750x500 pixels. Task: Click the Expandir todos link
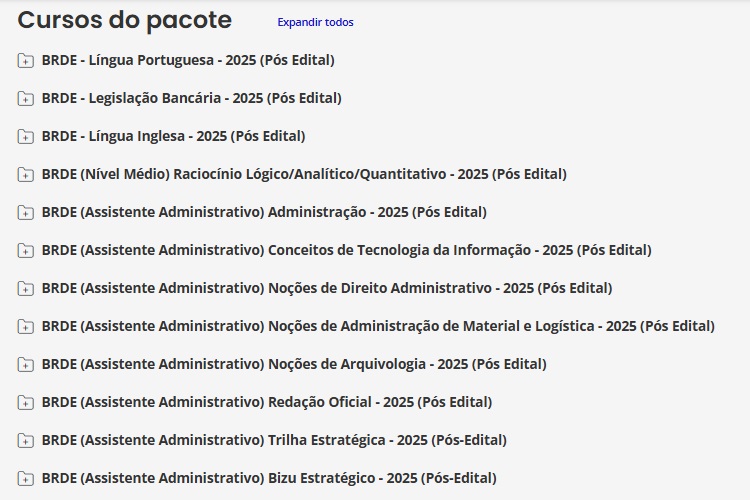315,22
